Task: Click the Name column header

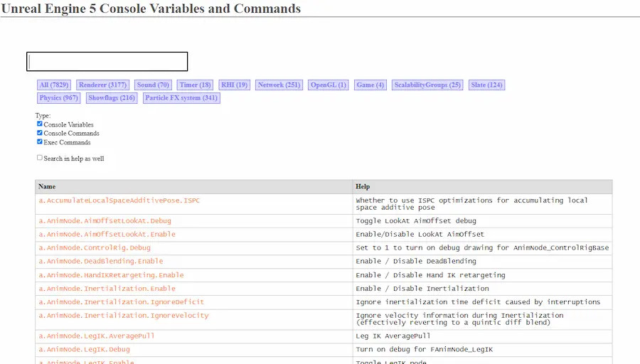Action: tap(194, 186)
